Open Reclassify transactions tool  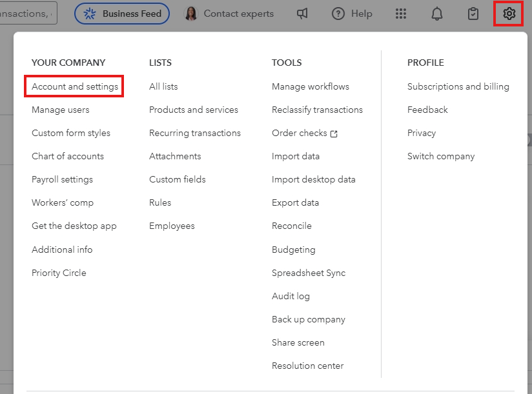[x=317, y=110]
